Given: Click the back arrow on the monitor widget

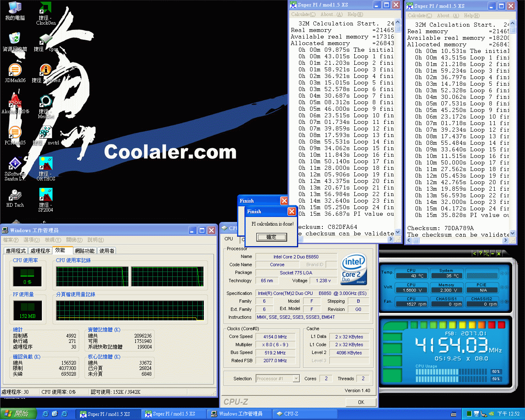Looking at the screenshot, I should (474, 253).
